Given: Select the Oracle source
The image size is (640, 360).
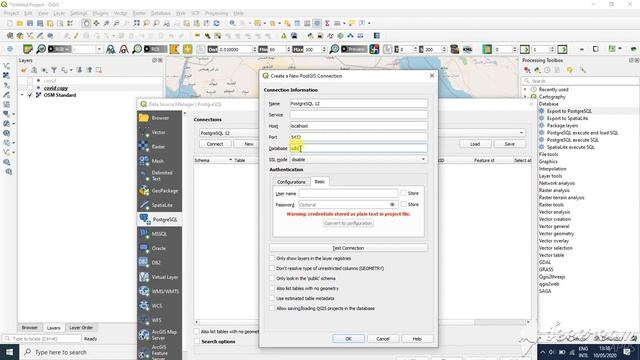Looking at the screenshot, I should click(x=160, y=248).
